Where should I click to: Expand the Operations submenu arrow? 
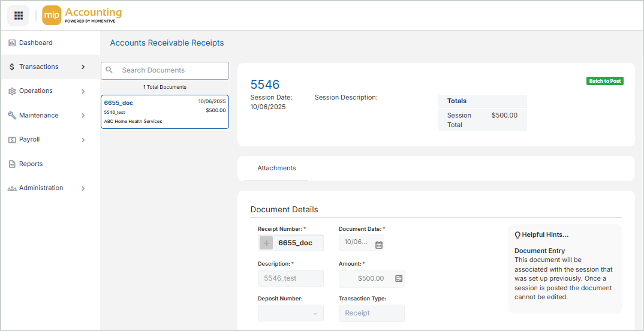point(83,91)
